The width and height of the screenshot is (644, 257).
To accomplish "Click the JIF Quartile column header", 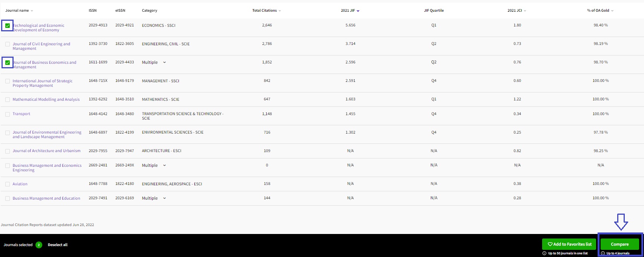I will 433,11.
